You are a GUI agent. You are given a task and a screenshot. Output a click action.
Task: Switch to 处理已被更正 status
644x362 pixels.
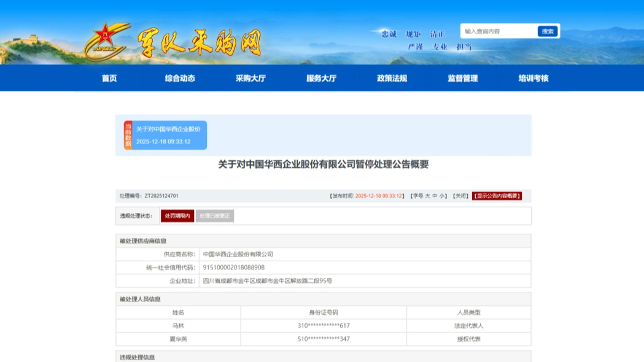point(214,216)
